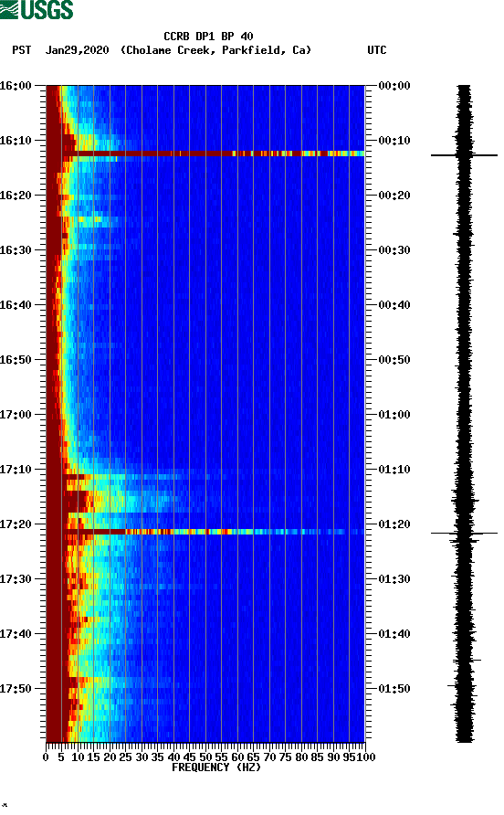Click the 16:40 PST time label

coord(16,305)
